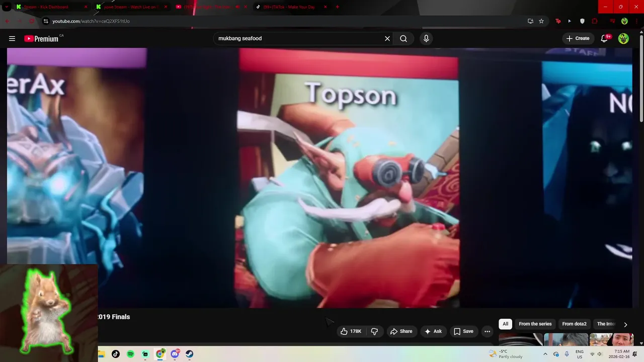
Task: Share this video
Action: pyautogui.click(x=401, y=331)
